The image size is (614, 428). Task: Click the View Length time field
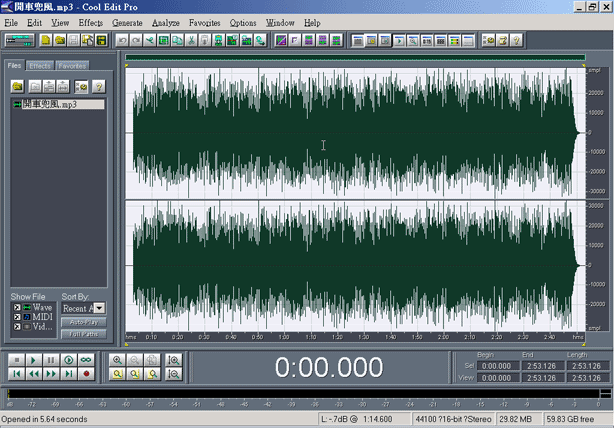click(588, 378)
